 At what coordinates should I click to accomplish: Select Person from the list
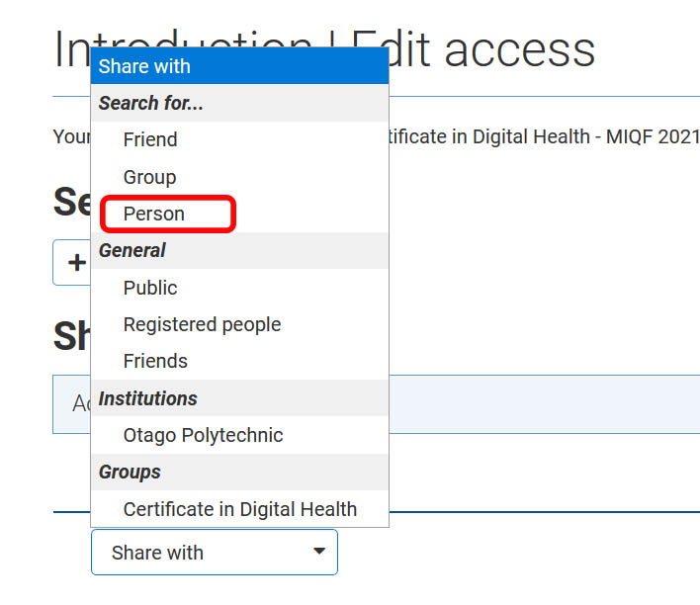pos(154,214)
